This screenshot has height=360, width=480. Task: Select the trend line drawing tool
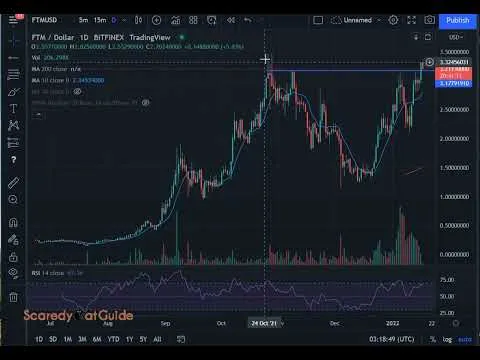pyautogui.click(x=13, y=58)
